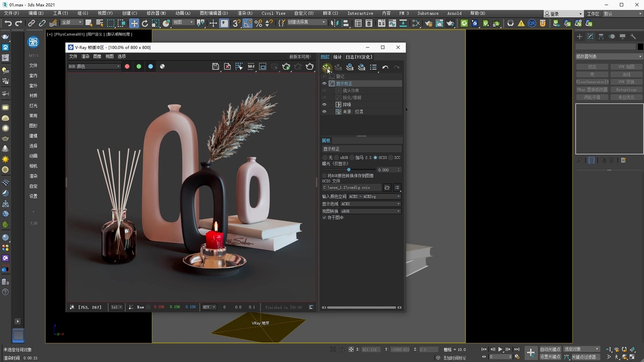Switch to the 统计 tab
The width and height of the screenshot is (644, 362).
pyautogui.click(x=337, y=57)
